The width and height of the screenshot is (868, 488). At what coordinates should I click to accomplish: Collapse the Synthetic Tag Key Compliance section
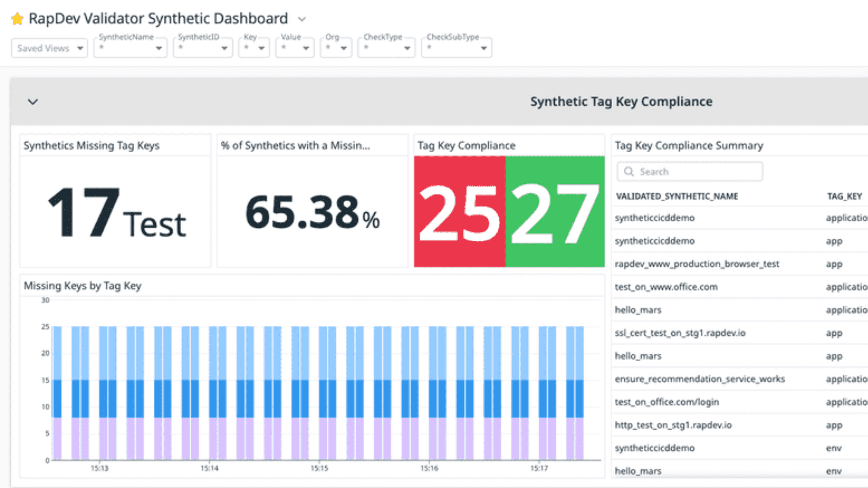[33, 102]
